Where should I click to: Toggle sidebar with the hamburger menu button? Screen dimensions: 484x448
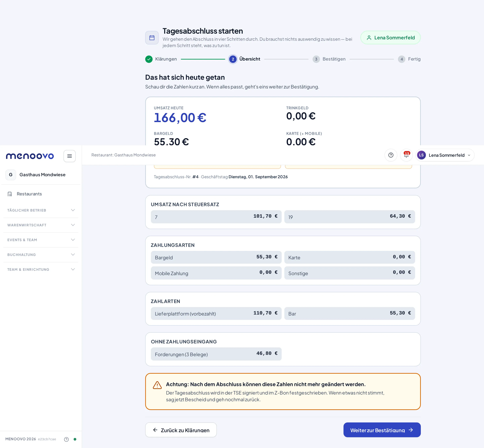[70, 156]
